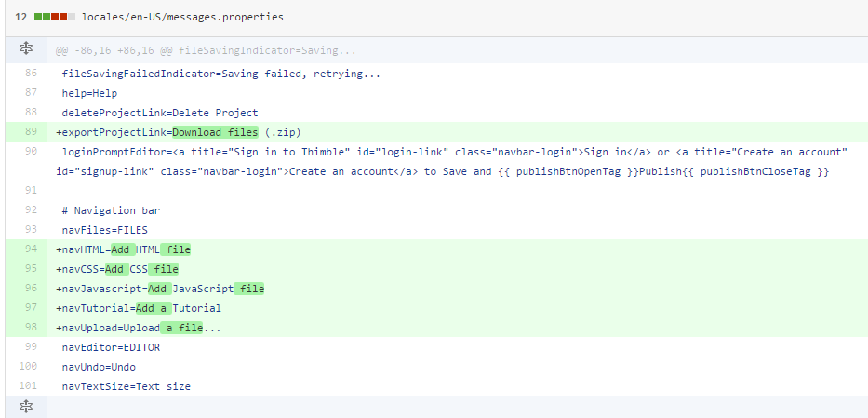
Task: Expand hidden lines above line 86
Action: 26,50
